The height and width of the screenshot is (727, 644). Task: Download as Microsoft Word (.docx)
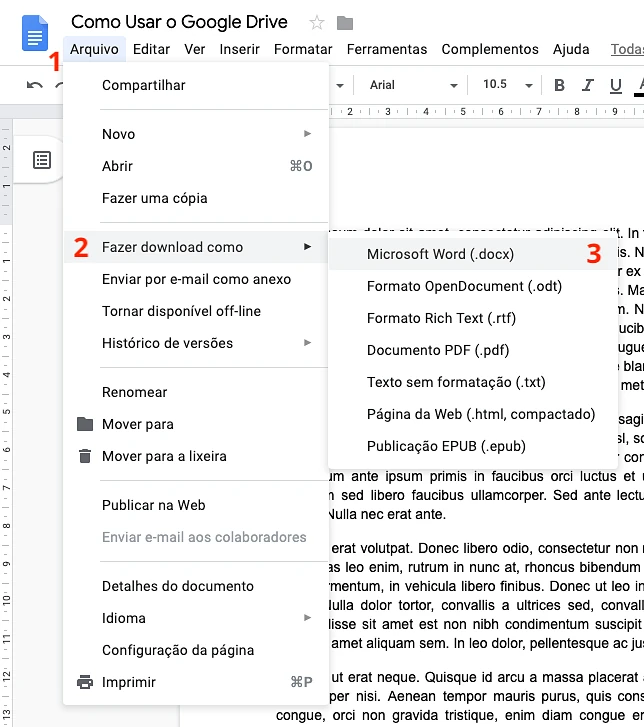[x=473, y=254]
